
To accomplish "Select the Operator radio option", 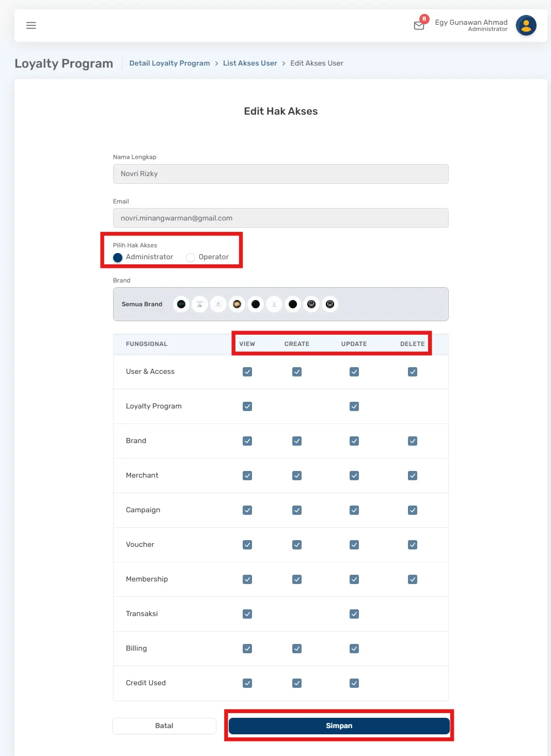I will click(191, 257).
